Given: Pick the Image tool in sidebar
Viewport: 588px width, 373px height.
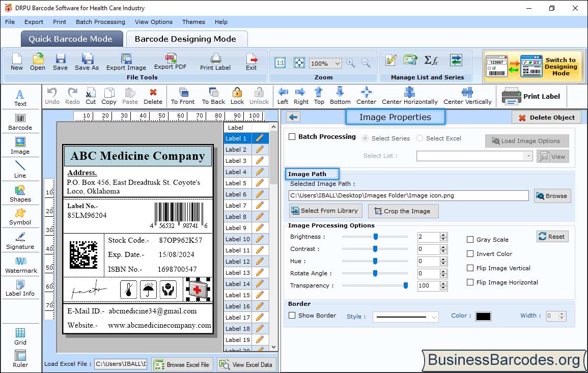Looking at the screenshot, I should [x=20, y=146].
